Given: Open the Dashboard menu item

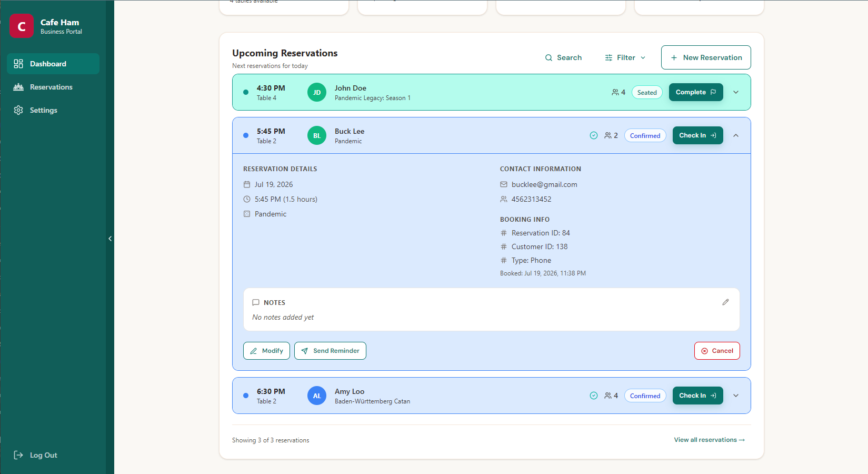Looking at the screenshot, I should coord(53,64).
